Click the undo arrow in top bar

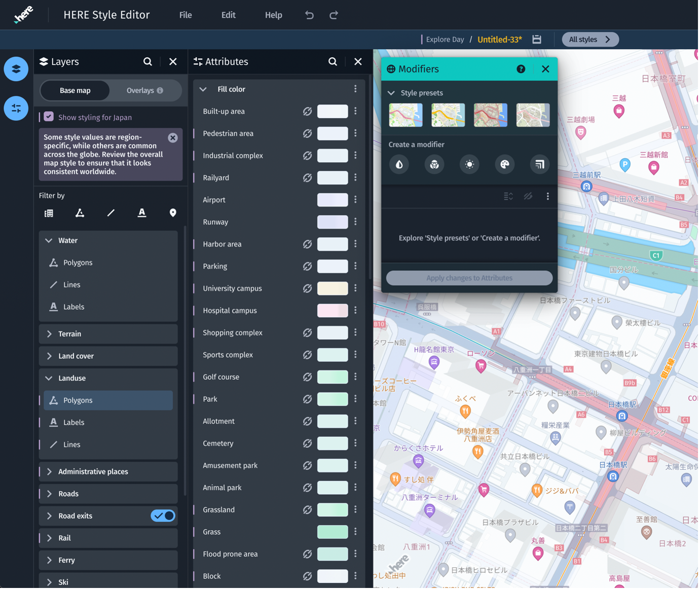[x=309, y=15]
